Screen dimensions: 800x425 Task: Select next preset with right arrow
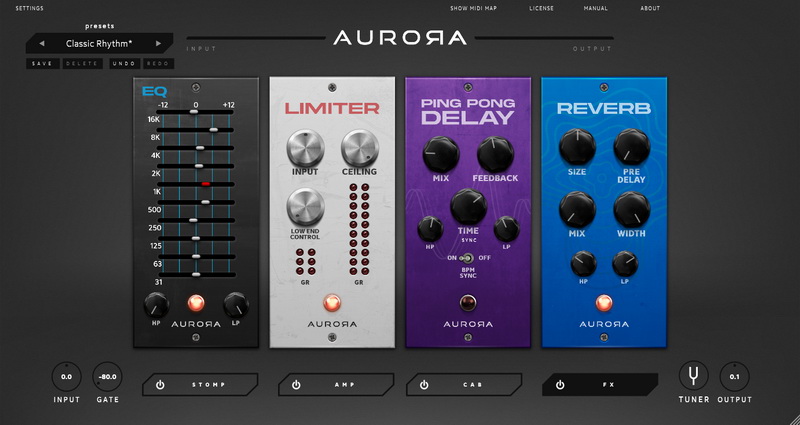tap(158, 44)
